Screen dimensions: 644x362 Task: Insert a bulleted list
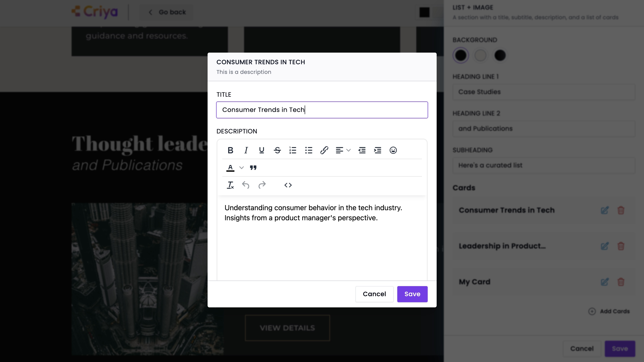coord(308,150)
